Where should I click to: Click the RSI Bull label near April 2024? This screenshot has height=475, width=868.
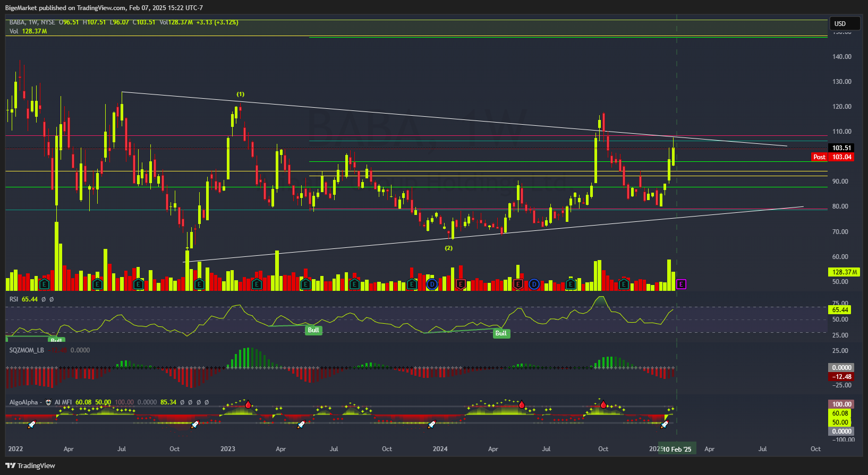tap(501, 333)
